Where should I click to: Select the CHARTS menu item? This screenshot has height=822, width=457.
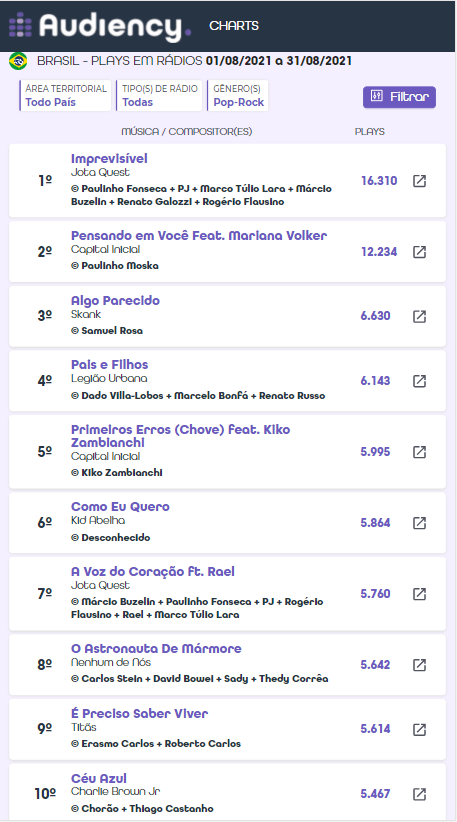point(234,26)
